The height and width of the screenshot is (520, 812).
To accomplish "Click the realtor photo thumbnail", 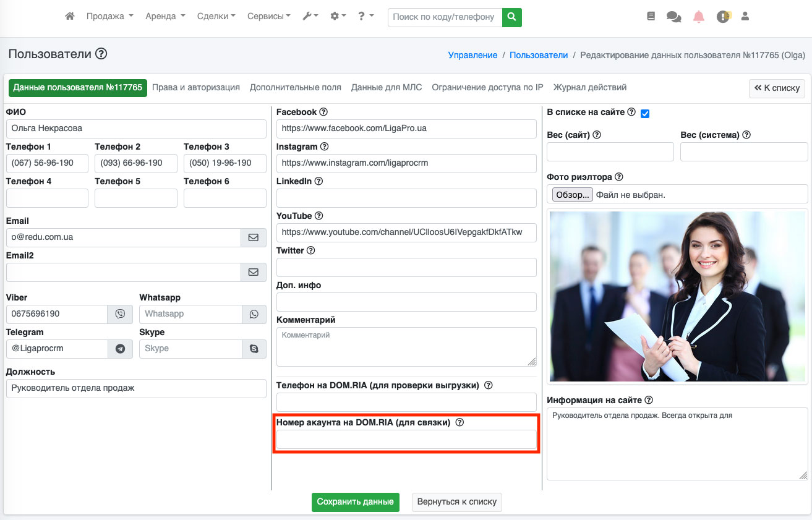I will click(x=677, y=297).
